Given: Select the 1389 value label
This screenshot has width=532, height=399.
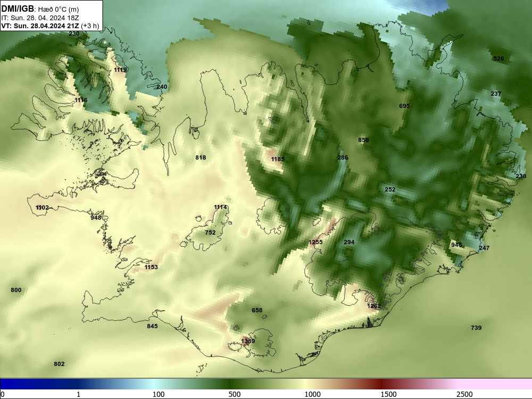Looking at the screenshot, I should [x=248, y=341].
